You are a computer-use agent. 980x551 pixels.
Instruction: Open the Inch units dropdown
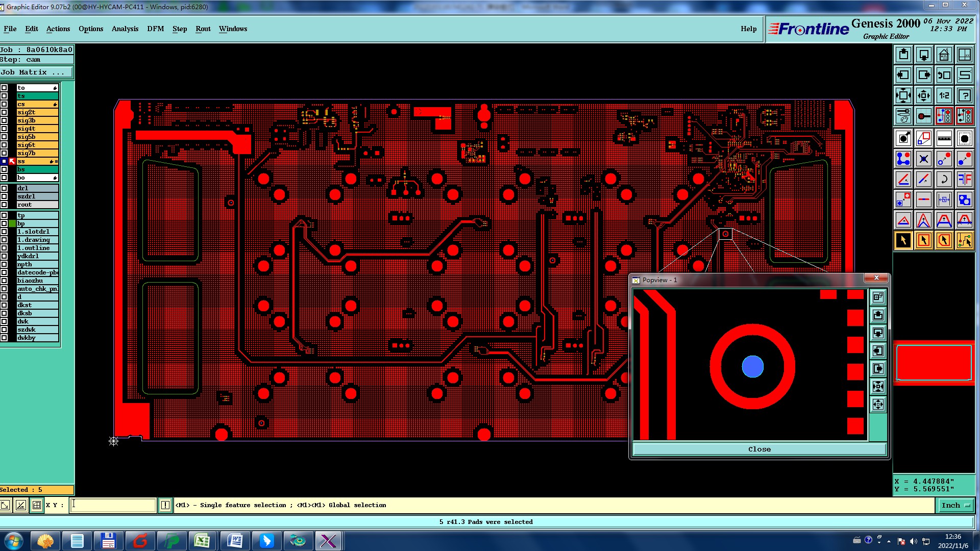[x=955, y=505]
